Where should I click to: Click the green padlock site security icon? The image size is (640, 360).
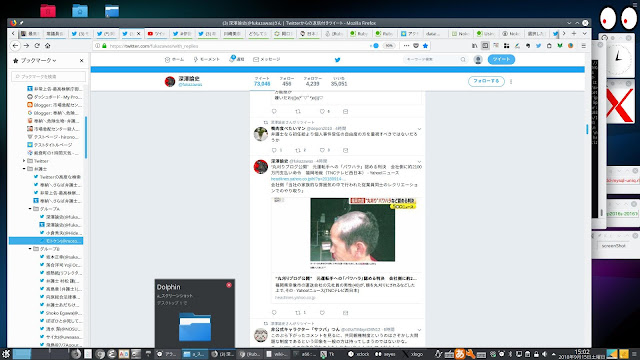click(104, 46)
